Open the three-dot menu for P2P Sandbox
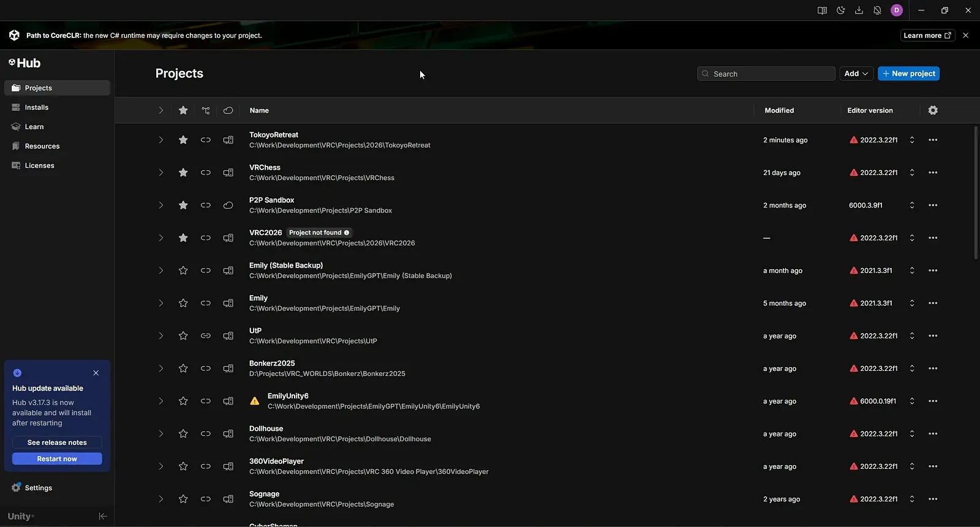Image resolution: width=980 pixels, height=527 pixels. pos(933,205)
